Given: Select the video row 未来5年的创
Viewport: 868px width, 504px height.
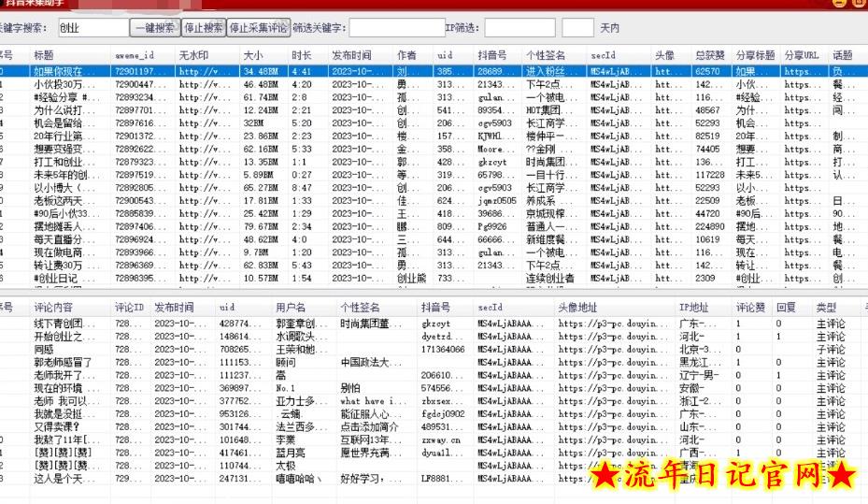Looking at the screenshot, I should (x=432, y=175).
